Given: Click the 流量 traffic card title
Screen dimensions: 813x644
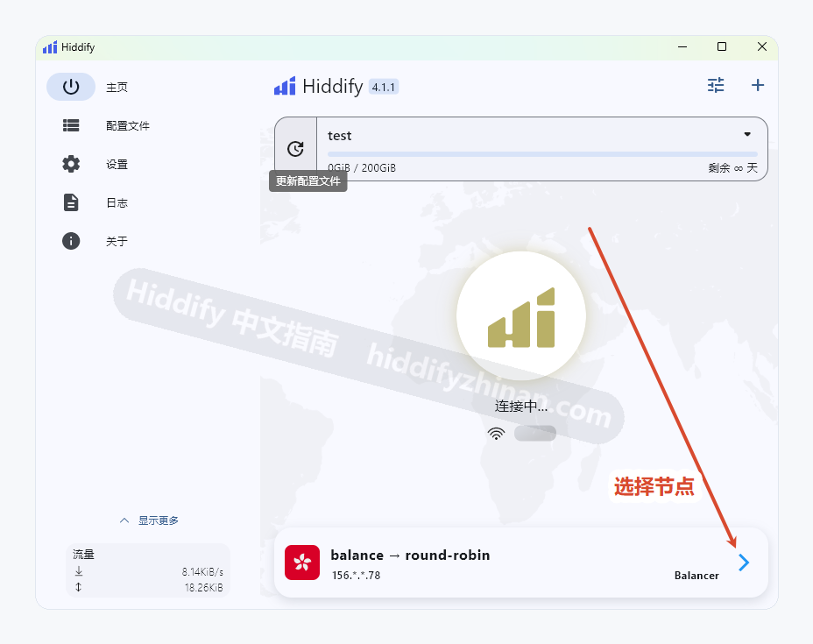Looking at the screenshot, I should pyautogui.click(x=83, y=555).
